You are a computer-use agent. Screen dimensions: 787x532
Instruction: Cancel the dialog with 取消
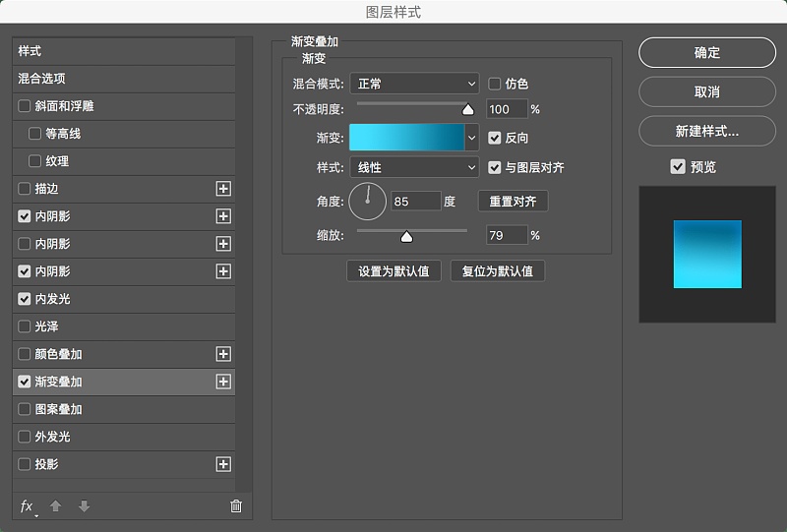[x=707, y=91]
